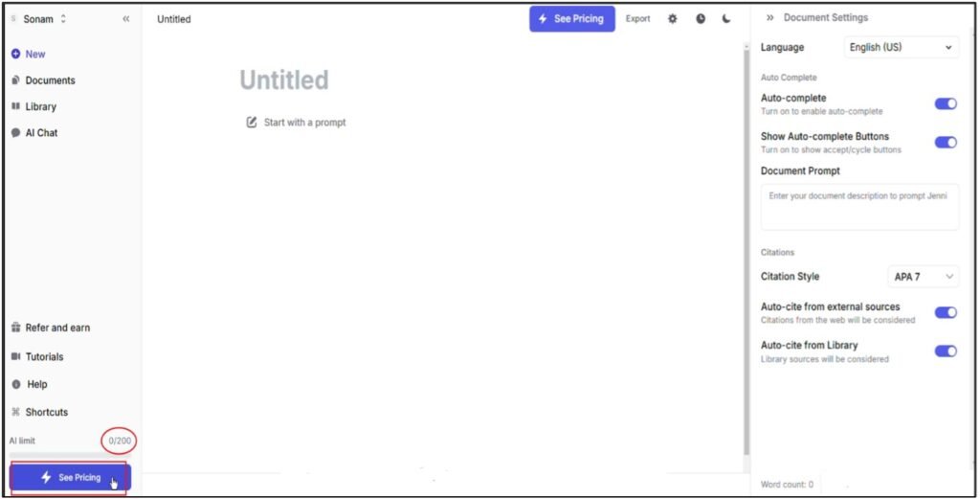Open settings with the gear icon
This screenshot has height=499, width=980.
point(673,19)
